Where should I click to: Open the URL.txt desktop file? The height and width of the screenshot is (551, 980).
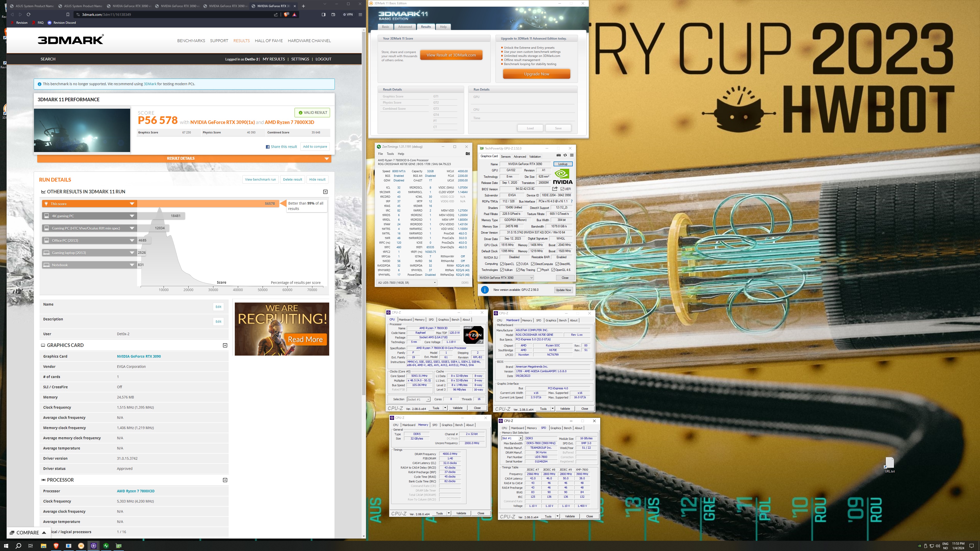[889, 465]
